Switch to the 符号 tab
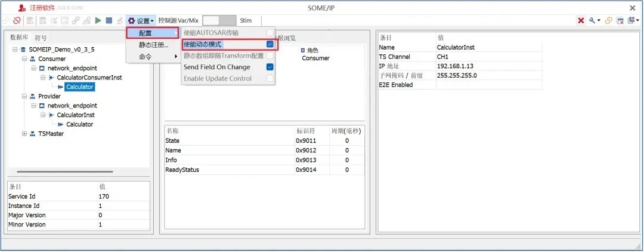 coord(41,38)
